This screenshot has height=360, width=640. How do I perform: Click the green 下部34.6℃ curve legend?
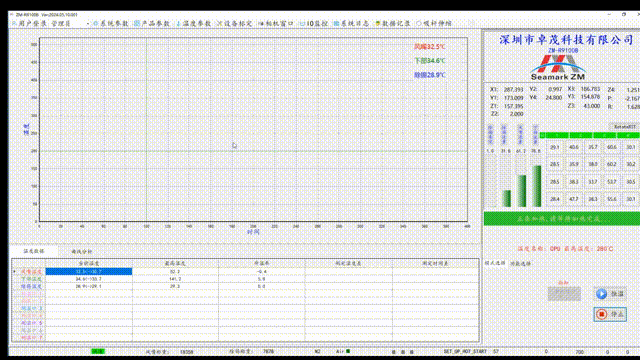pyautogui.click(x=430, y=61)
